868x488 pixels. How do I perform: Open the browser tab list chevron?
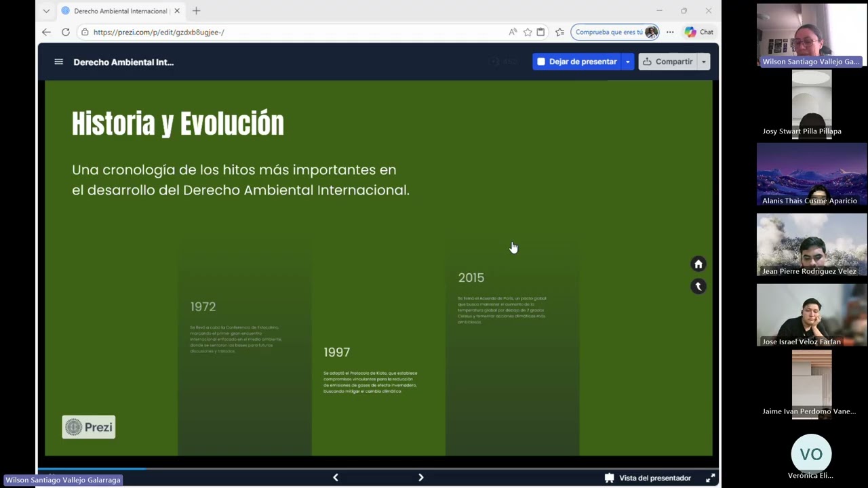(x=46, y=11)
